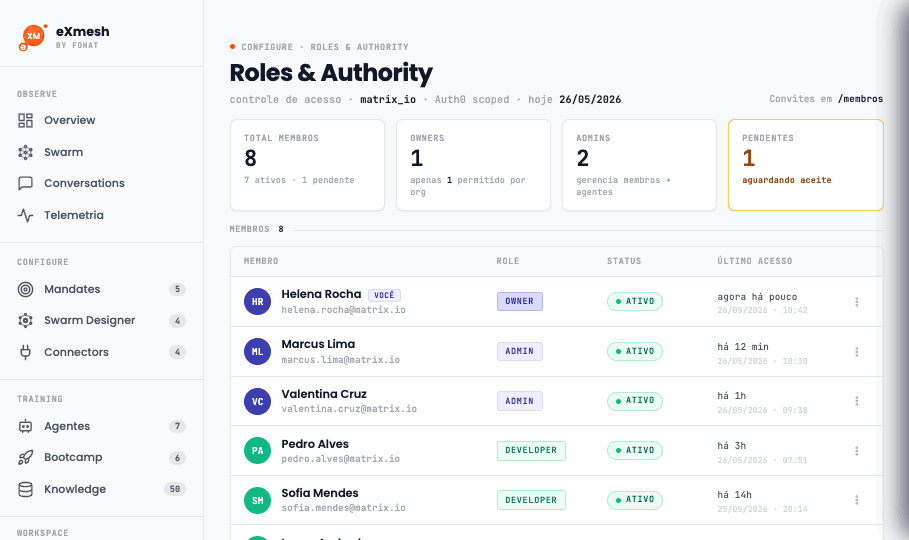
Task: Click the STATUS column header
Action: coord(624,262)
